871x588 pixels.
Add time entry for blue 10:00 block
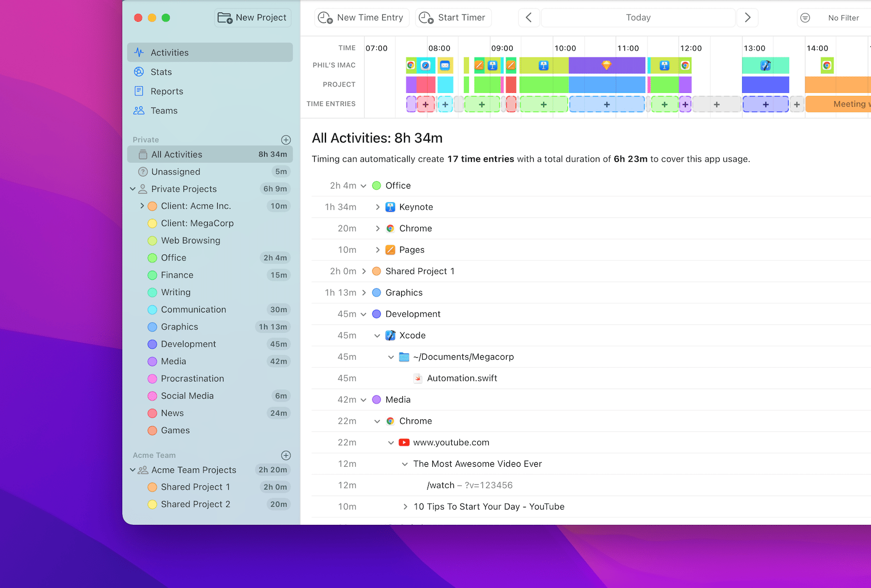pos(607,104)
